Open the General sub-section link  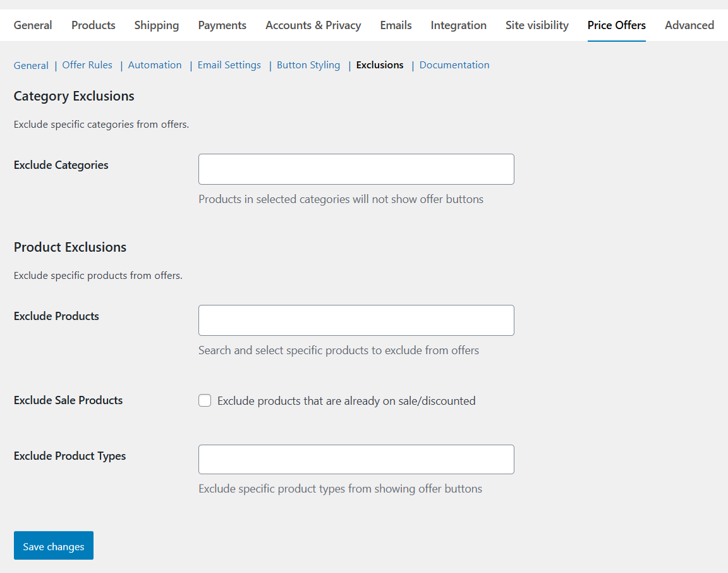[31, 65]
